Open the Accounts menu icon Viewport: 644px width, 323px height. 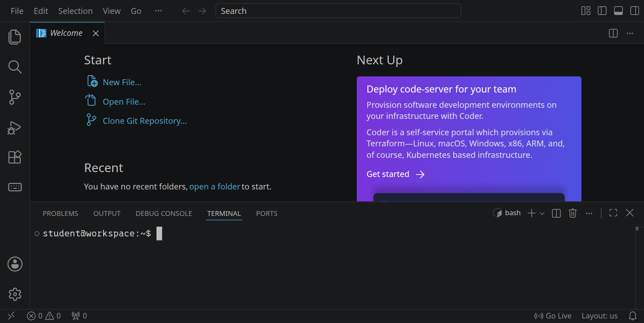(x=15, y=264)
